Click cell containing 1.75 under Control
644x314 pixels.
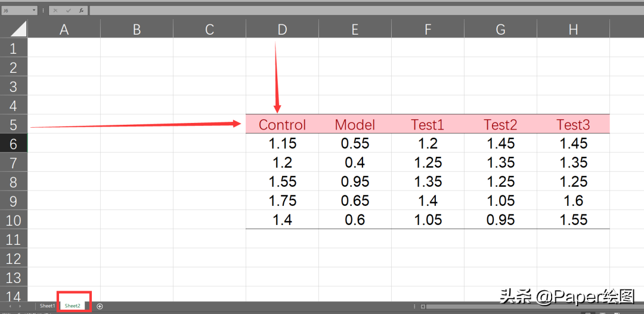pyautogui.click(x=282, y=201)
